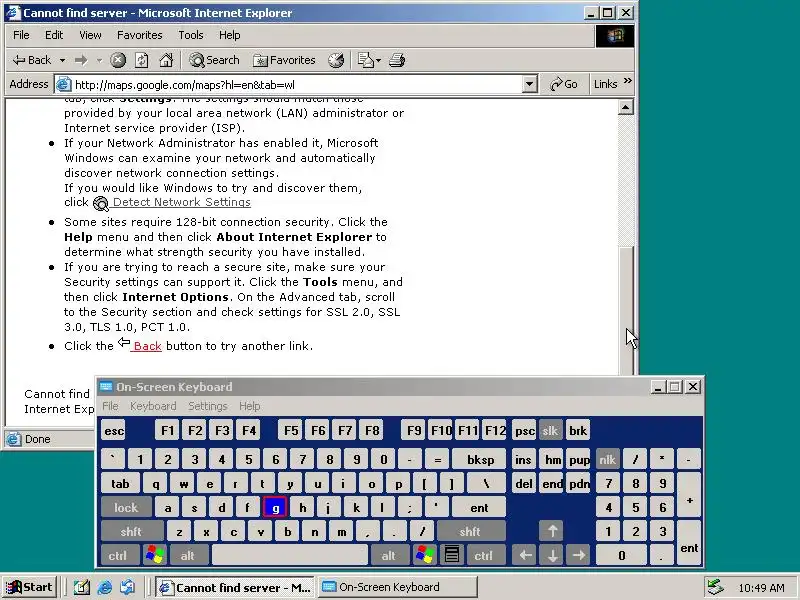Click the Back arrow button in toolbar
Image resolution: width=800 pixels, height=600 pixels.
[32, 60]
